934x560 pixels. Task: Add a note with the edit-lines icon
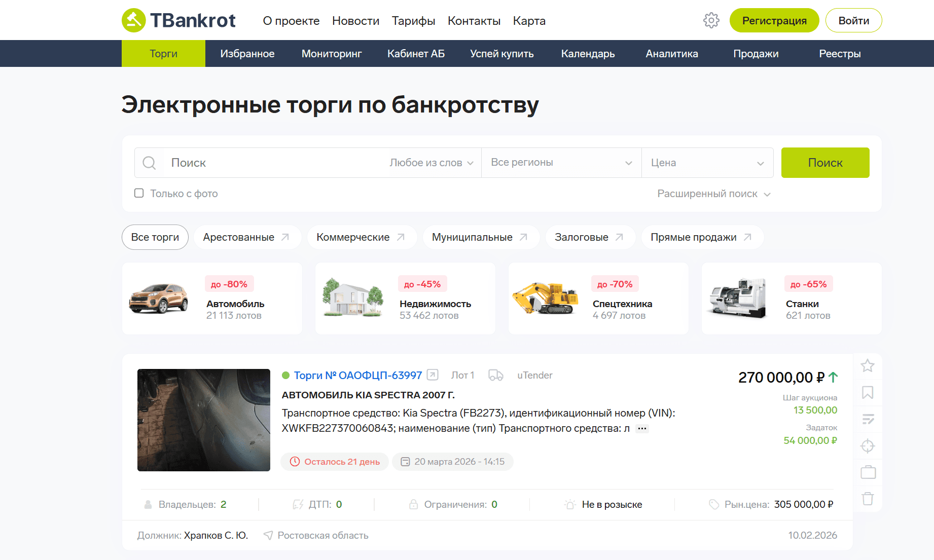868,419
